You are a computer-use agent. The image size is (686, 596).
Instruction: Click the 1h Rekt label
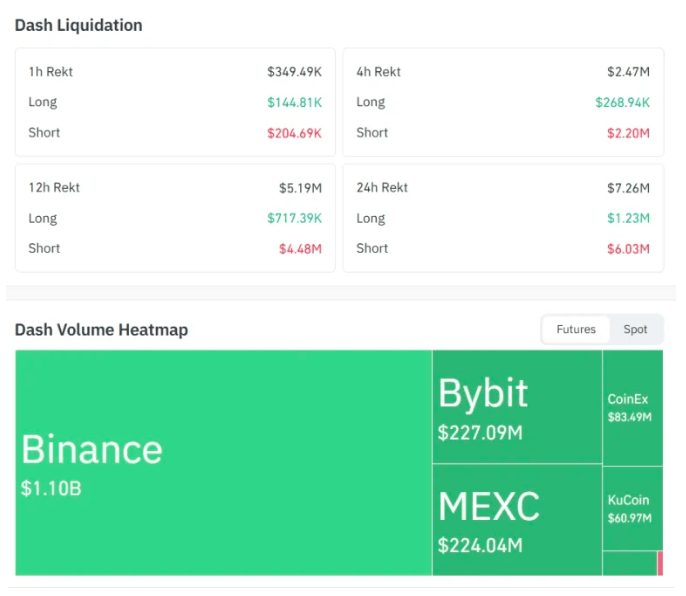pyautogui.click(x=51, y=72)
